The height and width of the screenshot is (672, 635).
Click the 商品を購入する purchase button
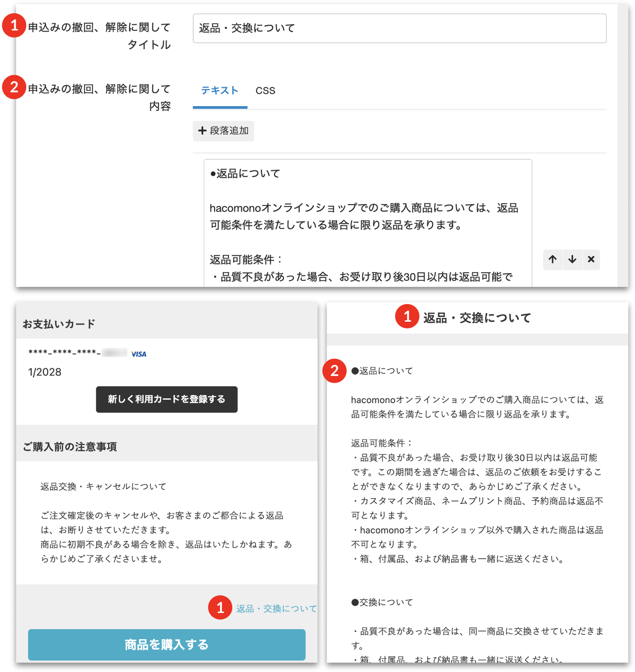pos(167,645)
